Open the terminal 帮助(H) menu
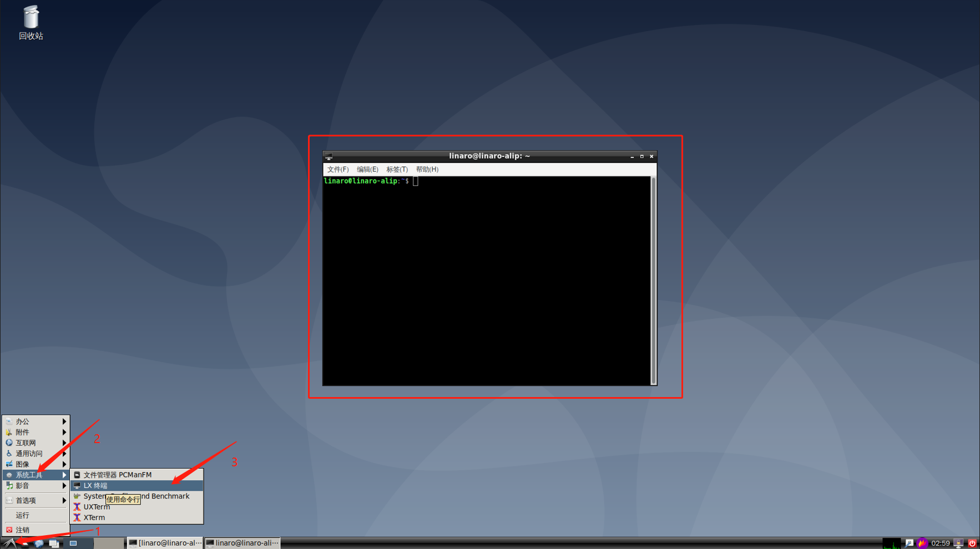The image size is (980, 549). click(427, 169)
